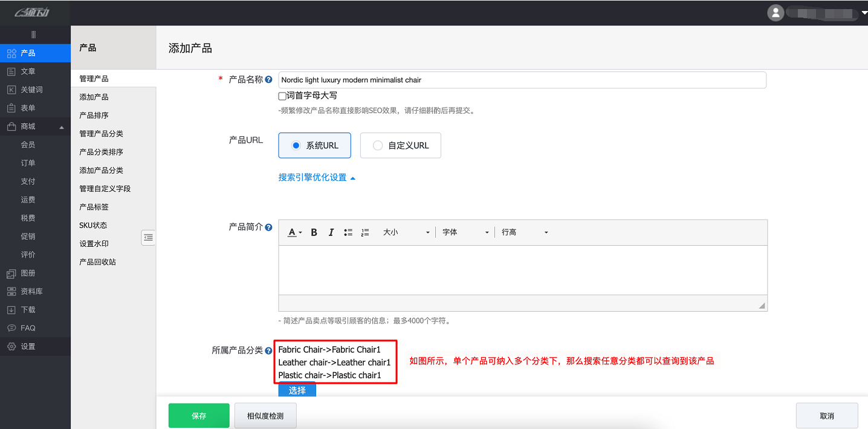Click the help icon beside 产品名称

pyautogui.click(x=268, y=80)
